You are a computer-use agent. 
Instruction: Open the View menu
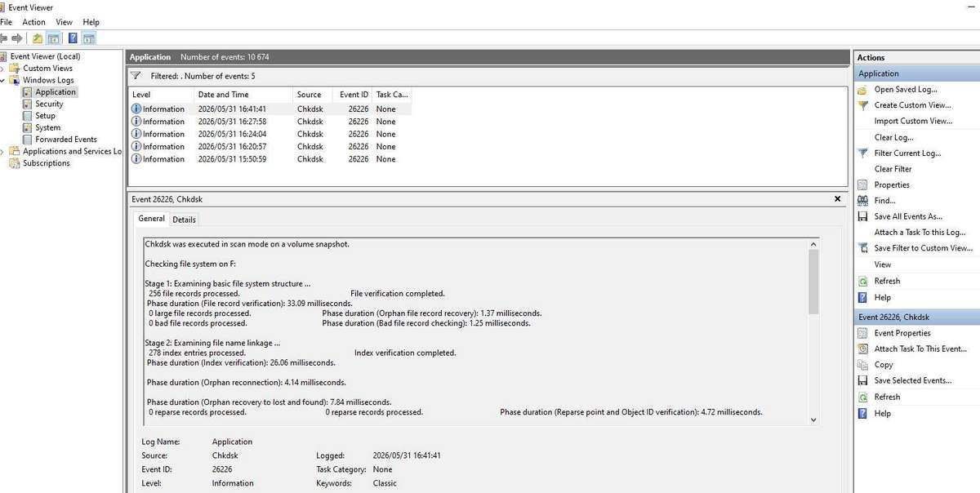tap(65, 22)
